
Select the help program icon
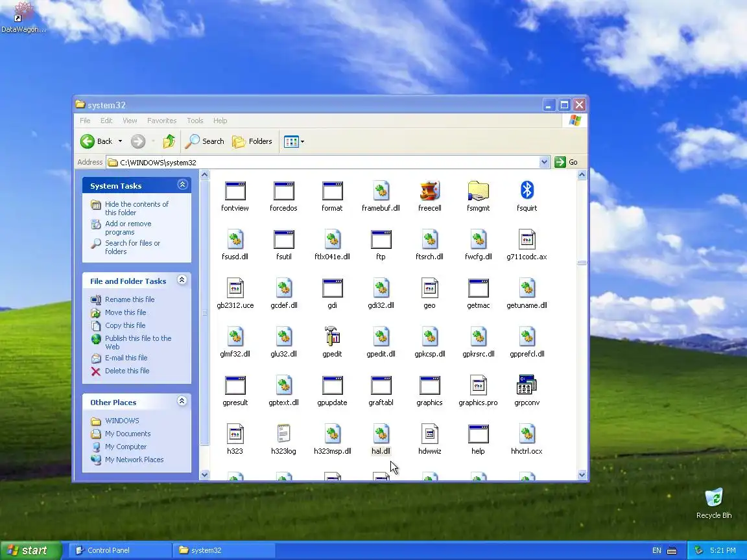pyautogui.click(x=479, y=434)
